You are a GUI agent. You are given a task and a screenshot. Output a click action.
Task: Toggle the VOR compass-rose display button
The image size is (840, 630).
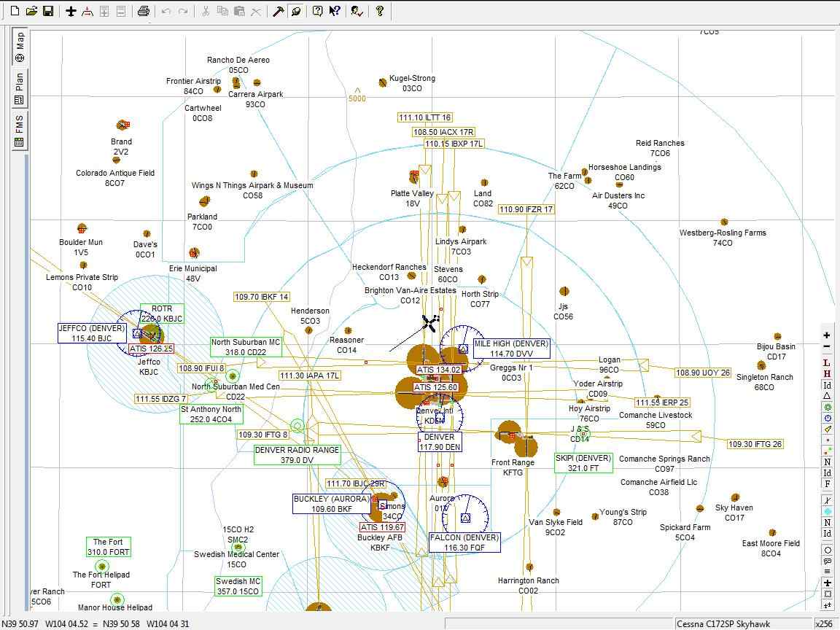827,419
